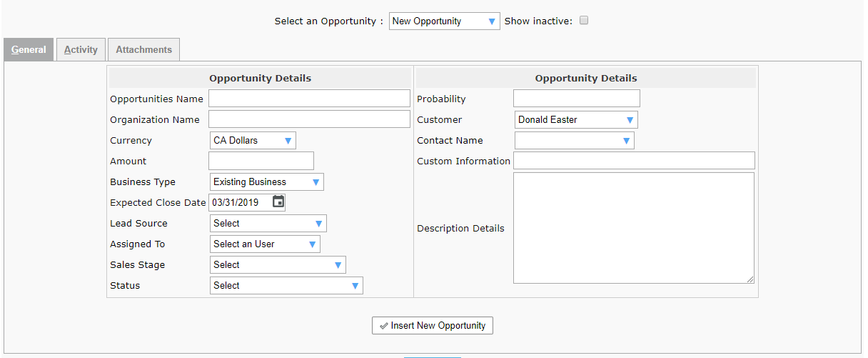Switch to the Activity tab
This screenshot has width=868, height=358.
click(81, 50)
